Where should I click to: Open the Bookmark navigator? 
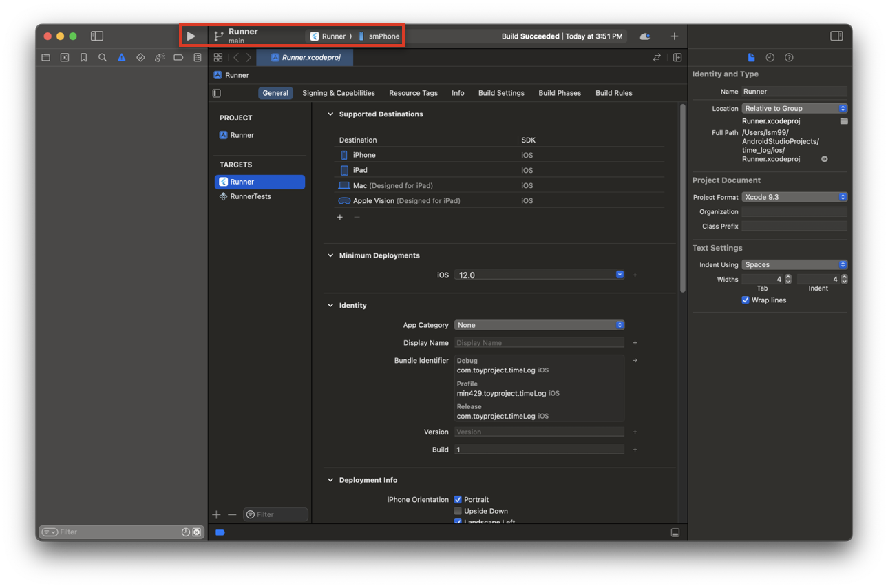(x=83, y=58)
